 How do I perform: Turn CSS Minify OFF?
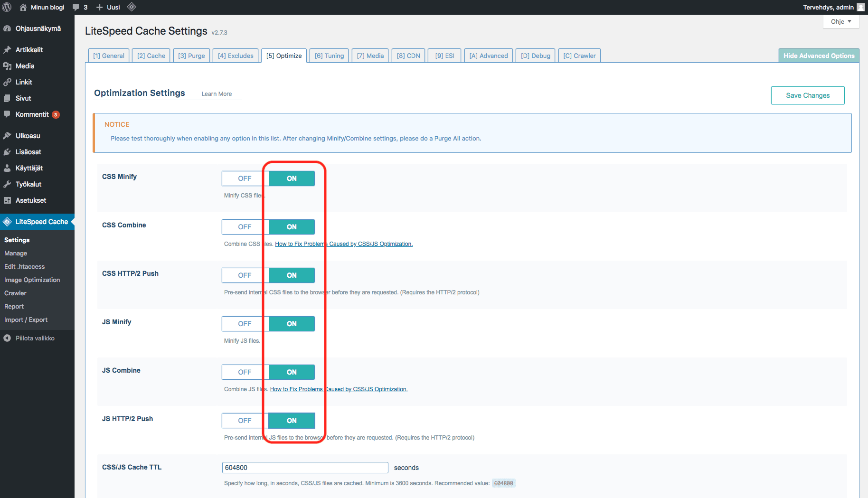[x=245, y=179]
